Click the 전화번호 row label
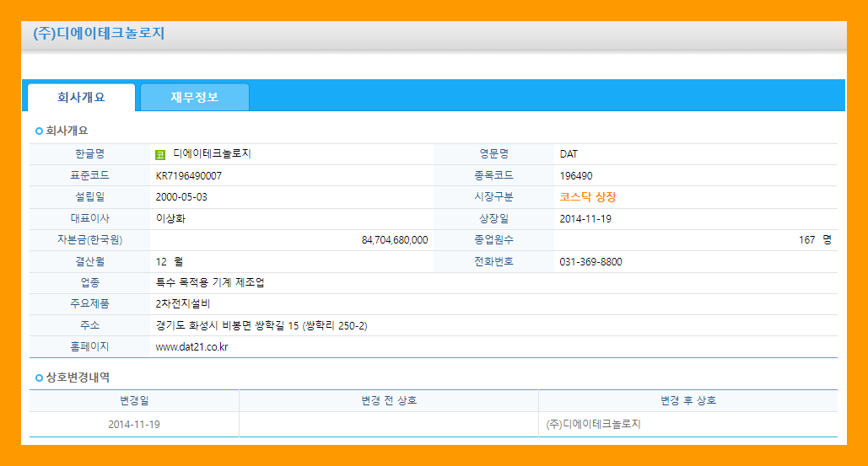The width and height of the screenshot is (868, 466). pos(493,261)
